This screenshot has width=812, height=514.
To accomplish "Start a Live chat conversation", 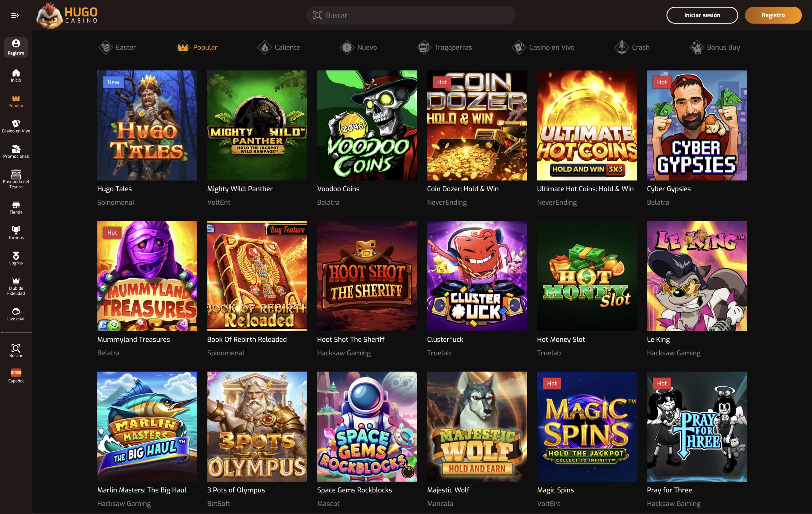I will coord(16,314).
